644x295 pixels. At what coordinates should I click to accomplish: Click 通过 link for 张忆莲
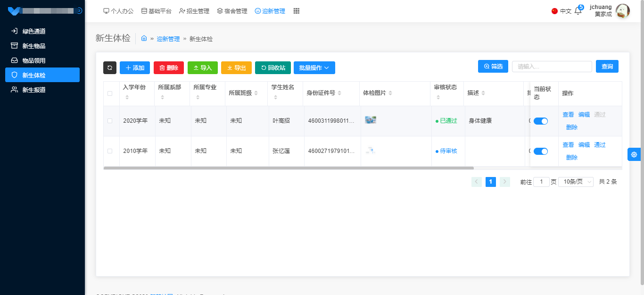tap(600, 145)
